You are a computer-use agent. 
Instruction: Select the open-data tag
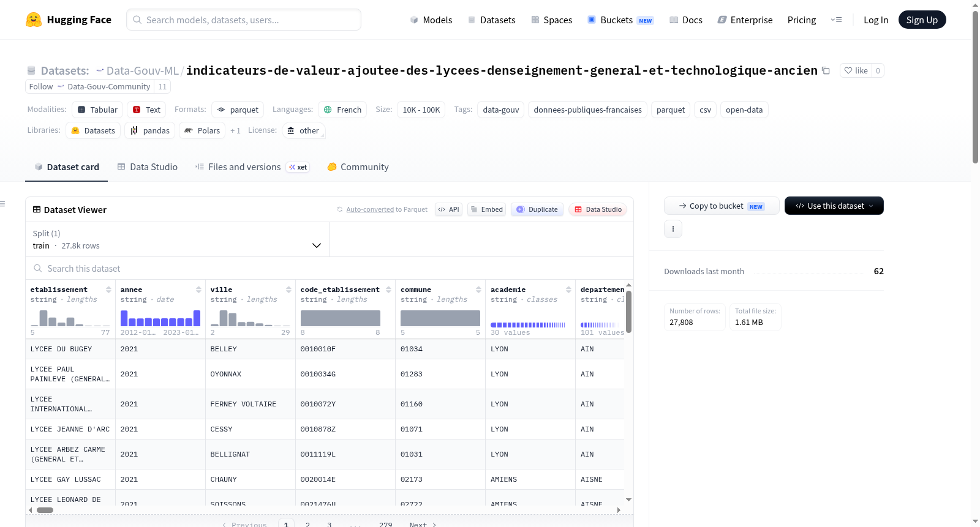click(744, 110)
